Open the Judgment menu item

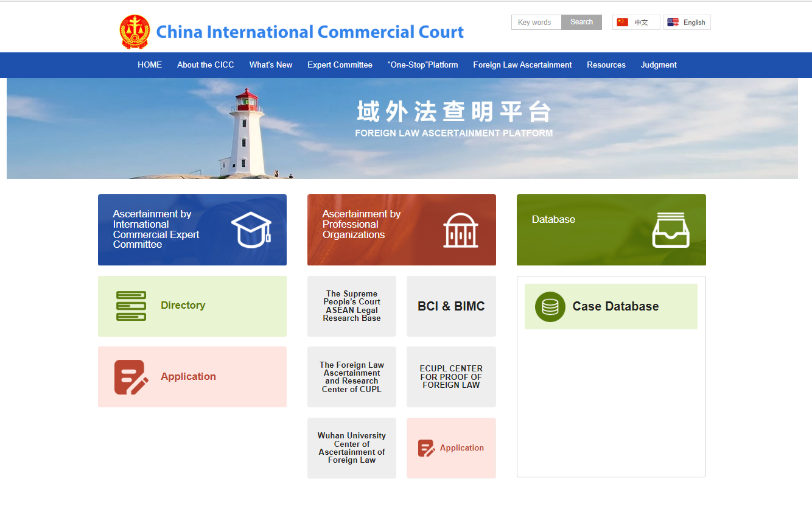tap(658, 65)
